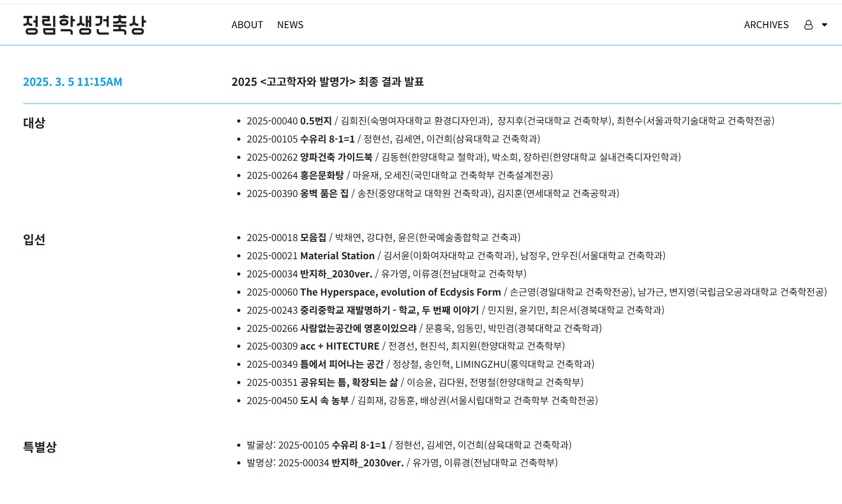Click the user account icon

808,25
